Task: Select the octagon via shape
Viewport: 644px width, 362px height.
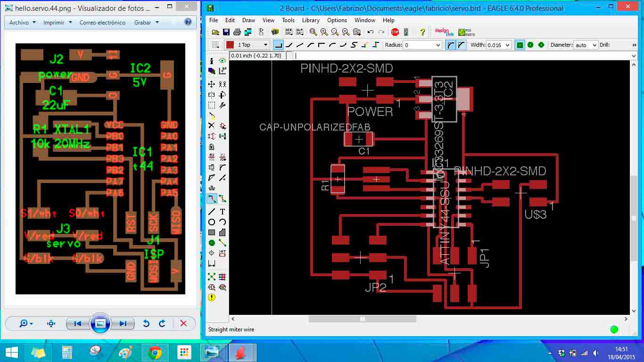Action: pyautogui.click(x=541, y=45)
